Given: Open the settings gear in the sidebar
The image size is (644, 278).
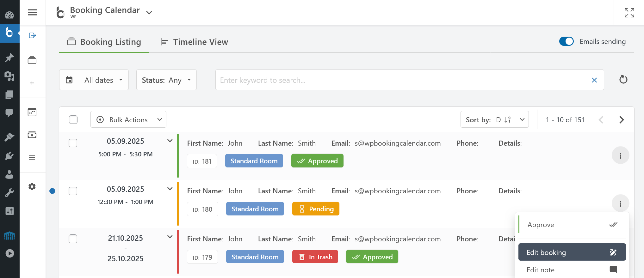Looking at the screenshot, I should point(32,186).
